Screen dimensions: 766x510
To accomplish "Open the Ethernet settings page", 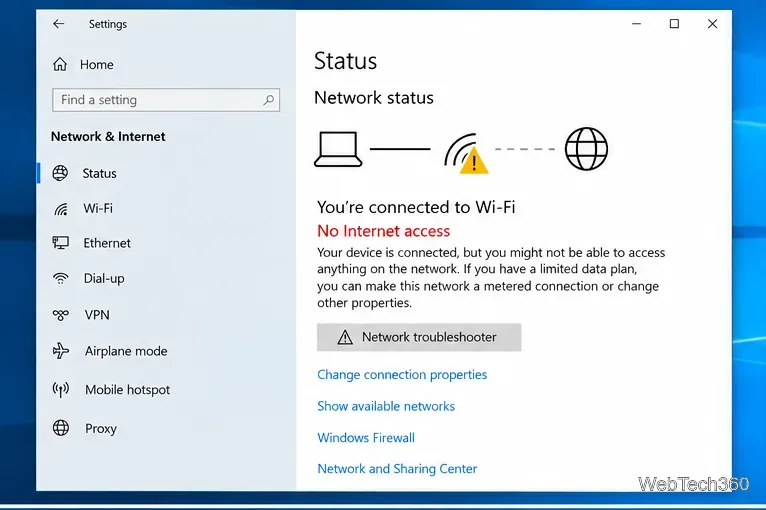I will tap(106, 243).
